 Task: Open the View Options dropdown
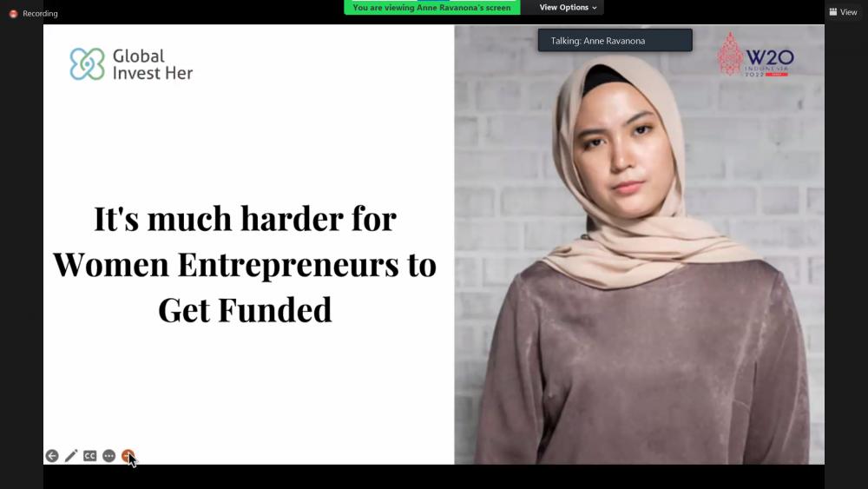click(568, 7)
